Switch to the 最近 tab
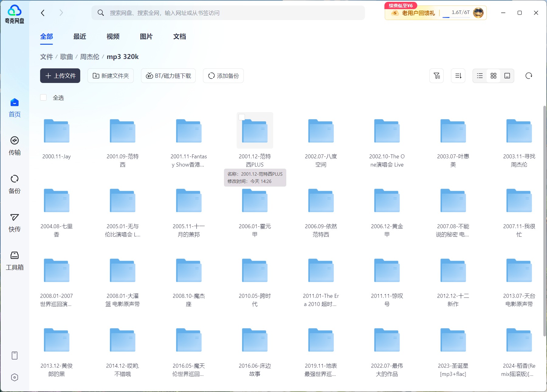 click(x=80, y=36)
